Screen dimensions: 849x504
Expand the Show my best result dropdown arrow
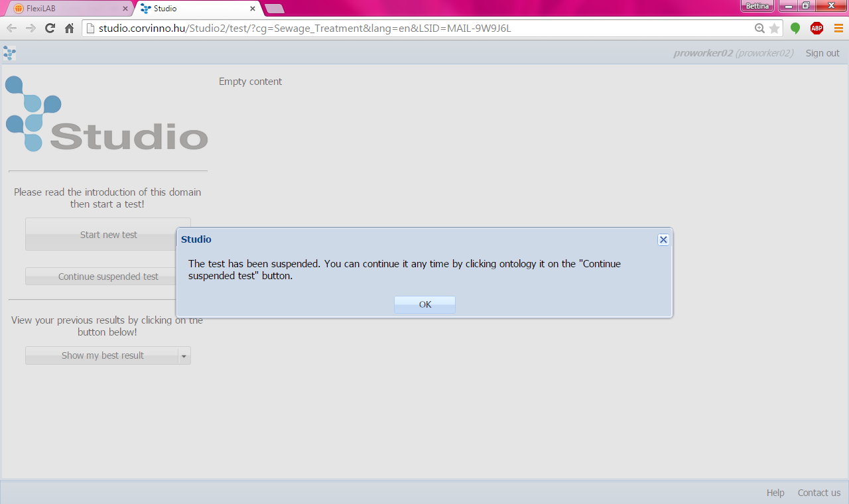click(x=184, y=355)
